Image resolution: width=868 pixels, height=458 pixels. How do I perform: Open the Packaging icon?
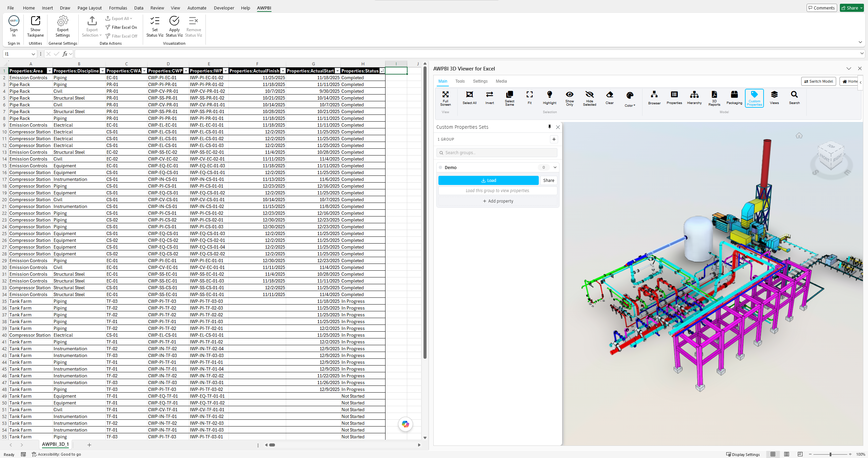pos(734,95)
